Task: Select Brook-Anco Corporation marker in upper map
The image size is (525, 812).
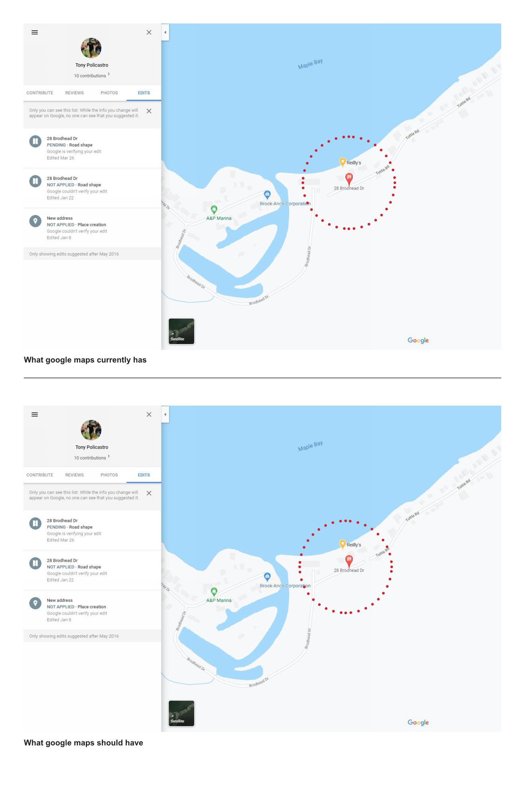Action: (267, 195)
